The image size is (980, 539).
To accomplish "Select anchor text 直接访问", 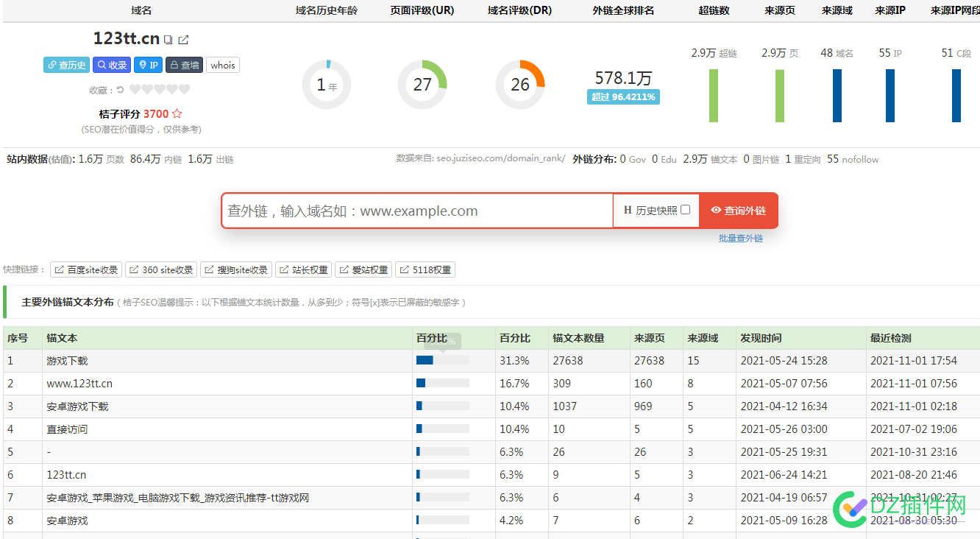I will point(67,429).
